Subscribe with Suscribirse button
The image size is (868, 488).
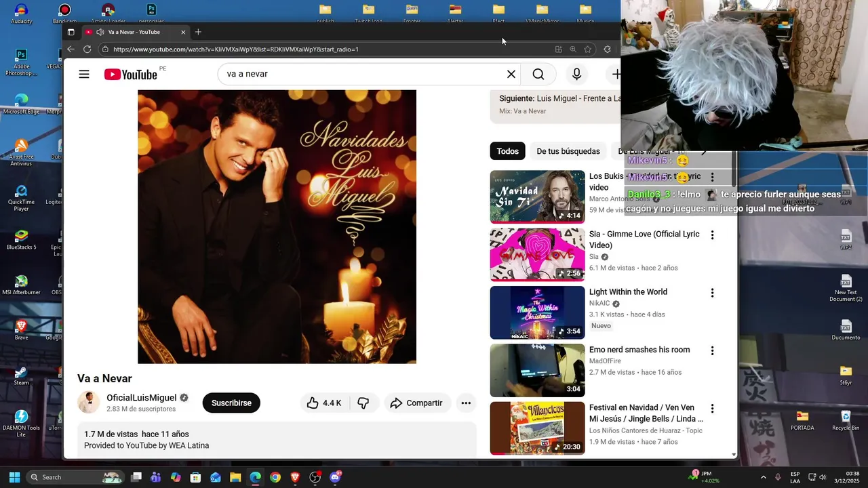coord(231,403)
